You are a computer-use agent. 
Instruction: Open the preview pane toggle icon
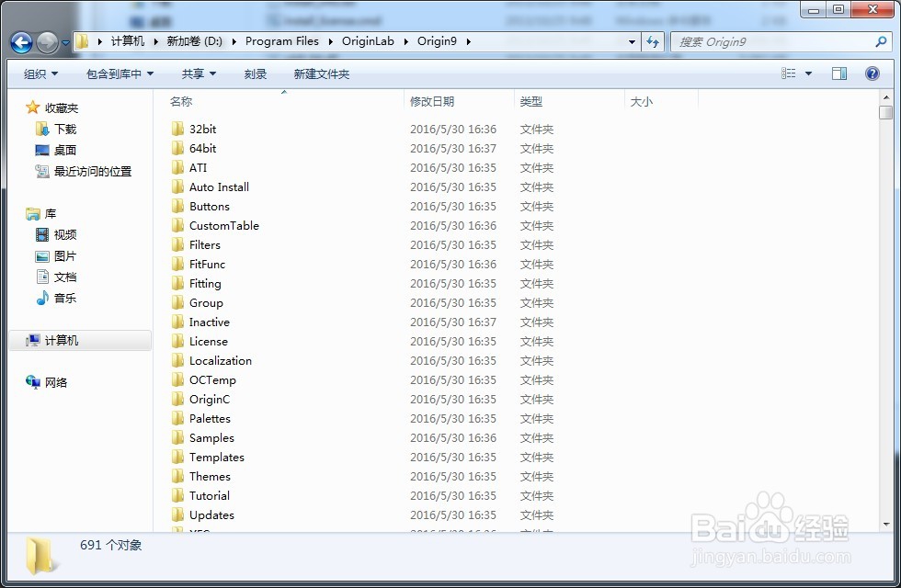[839, 73]
